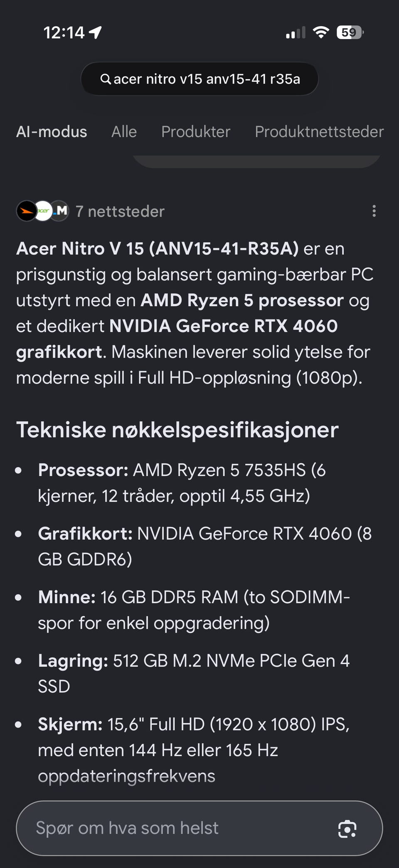Tap the camera lens search icon
This screenshot has width=399, height=868.
click(x=347, y=828)
